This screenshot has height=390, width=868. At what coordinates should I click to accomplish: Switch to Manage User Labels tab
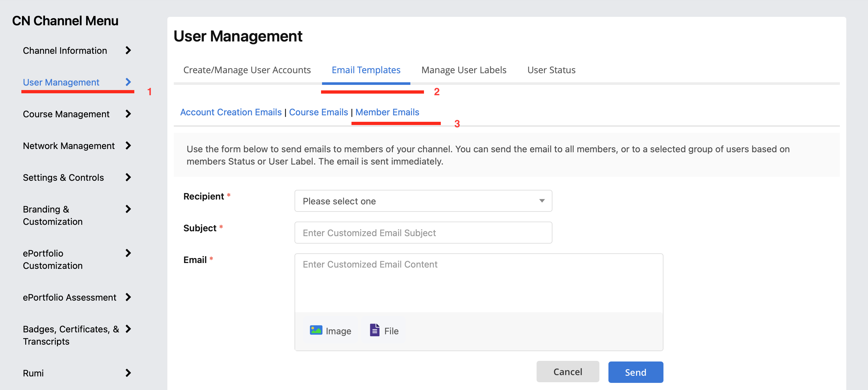(464, 70)
